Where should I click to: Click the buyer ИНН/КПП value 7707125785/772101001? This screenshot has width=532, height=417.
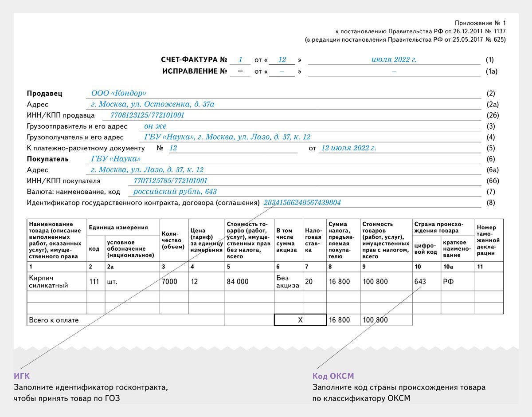167,181
